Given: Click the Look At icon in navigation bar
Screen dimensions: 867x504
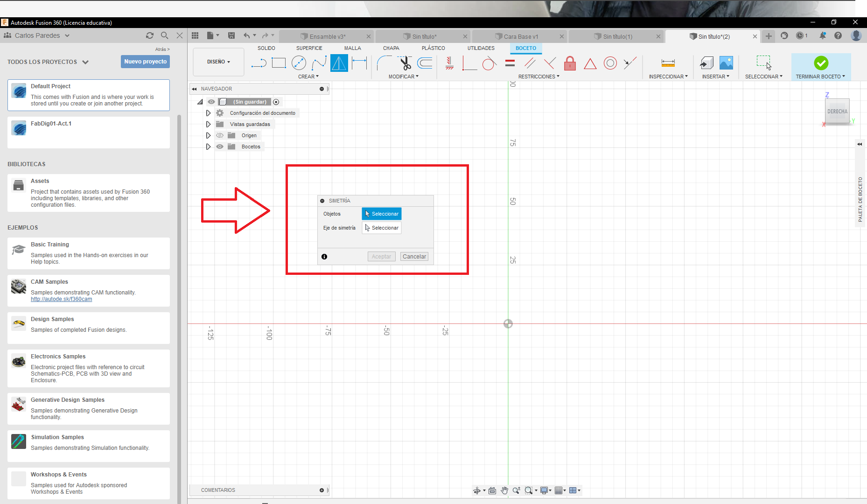Looking at the screenshot, I should [492, 490].
